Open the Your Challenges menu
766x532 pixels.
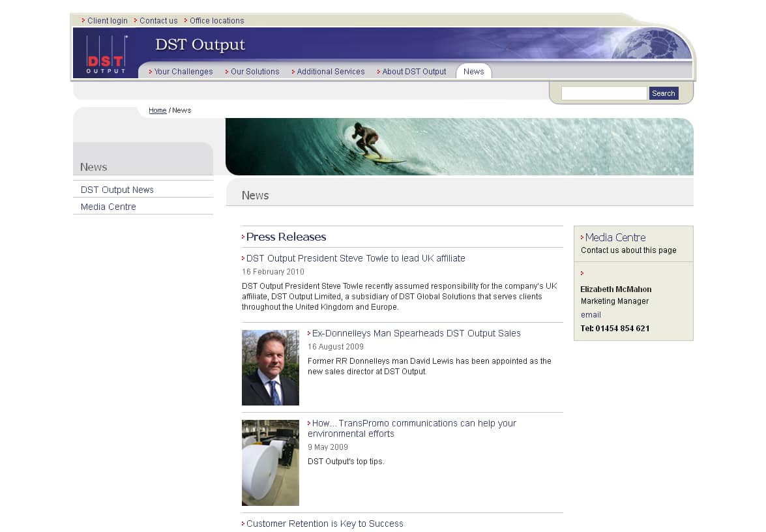pos(183,72)
